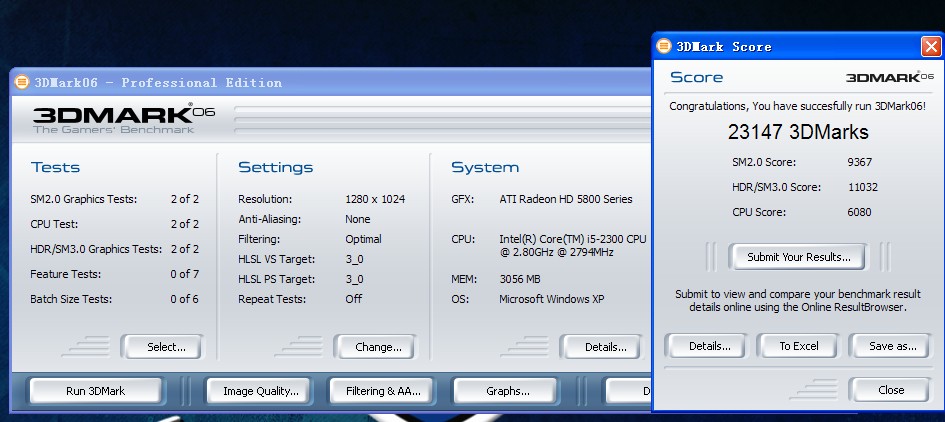The image size is (945, 422).
Task: Click the Close button in the Score window
Action: pos(890,390)
